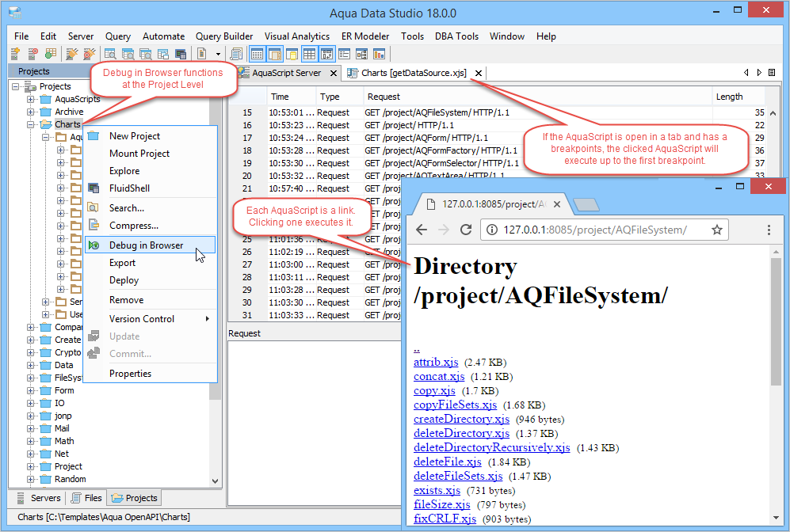Expand the Net project node
790x532 pixels.
[31, 454]
